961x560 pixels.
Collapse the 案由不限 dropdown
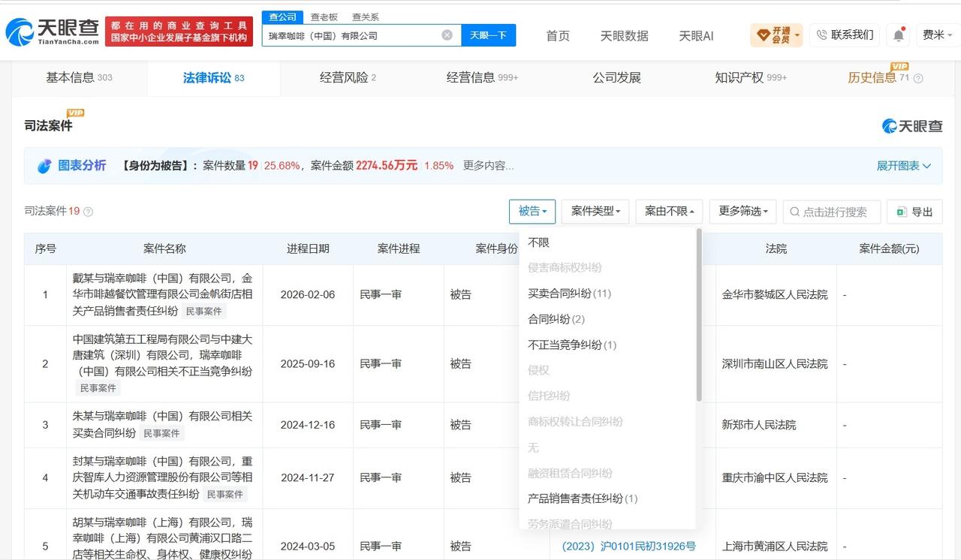coord(669,212)
